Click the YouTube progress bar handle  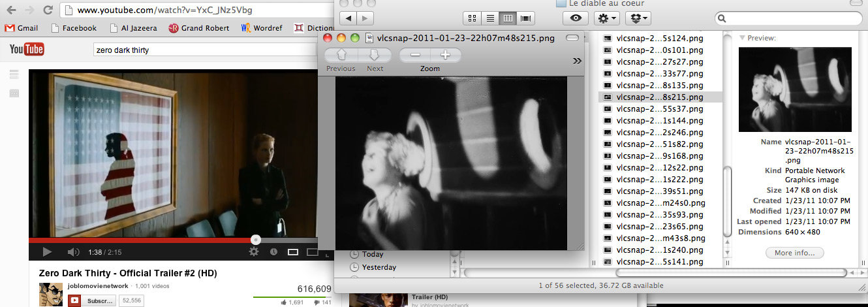pos(256,240)
